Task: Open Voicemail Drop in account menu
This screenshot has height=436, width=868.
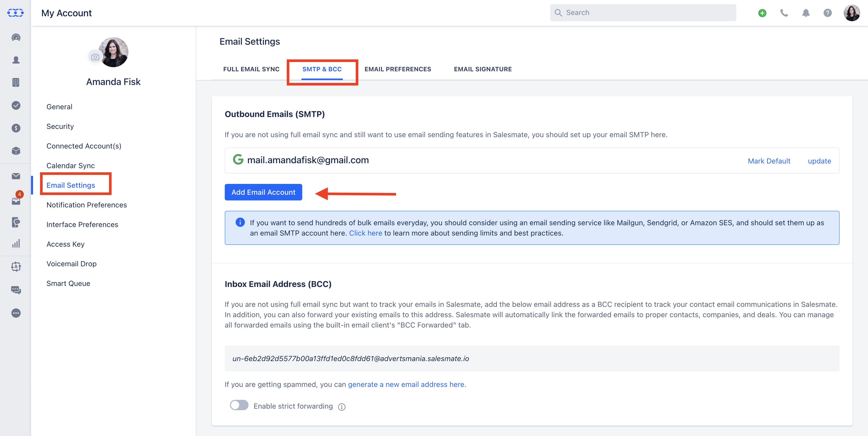Action: tap(72, 264)
